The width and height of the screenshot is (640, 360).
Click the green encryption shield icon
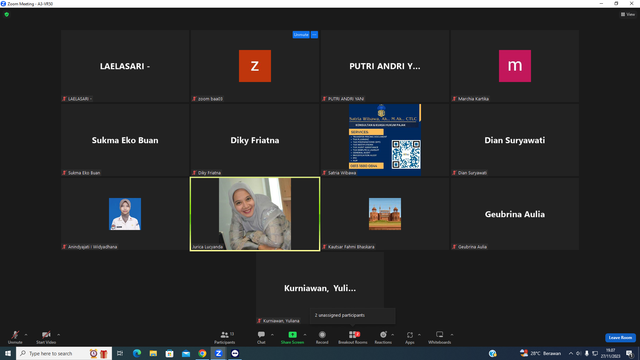(x=7, y=14)
